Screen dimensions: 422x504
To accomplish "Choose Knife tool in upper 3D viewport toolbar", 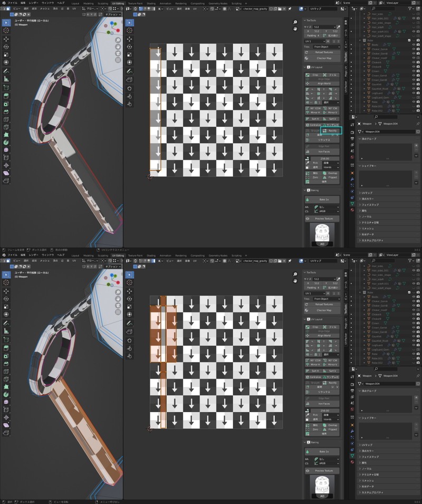I will pos(6,127).
